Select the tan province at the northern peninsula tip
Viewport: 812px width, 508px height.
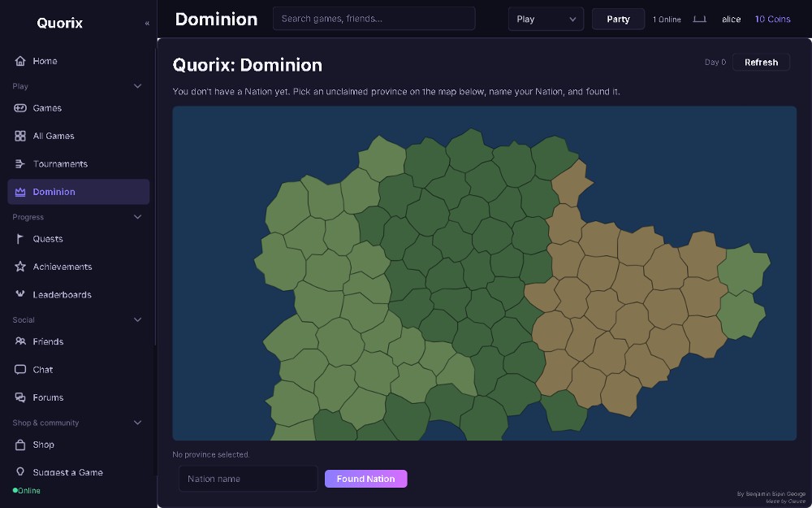click(570, 183)
